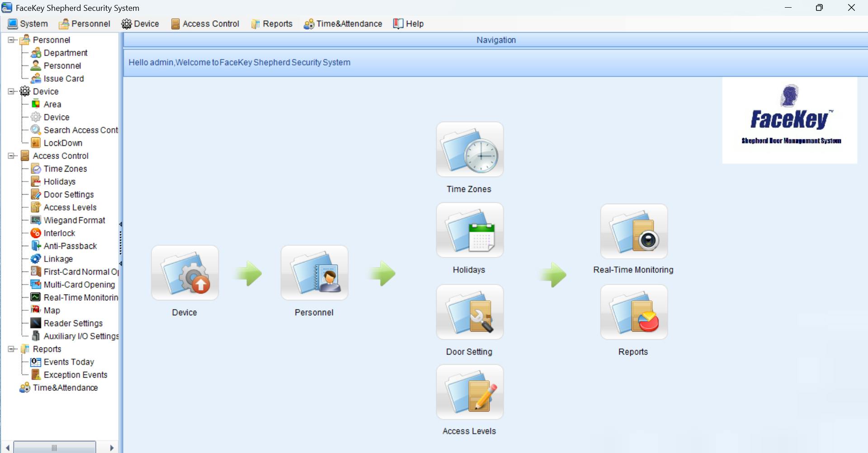This screenshot has width=868, height=453.
Task: Open the Device menu
Action: (140, 24)
